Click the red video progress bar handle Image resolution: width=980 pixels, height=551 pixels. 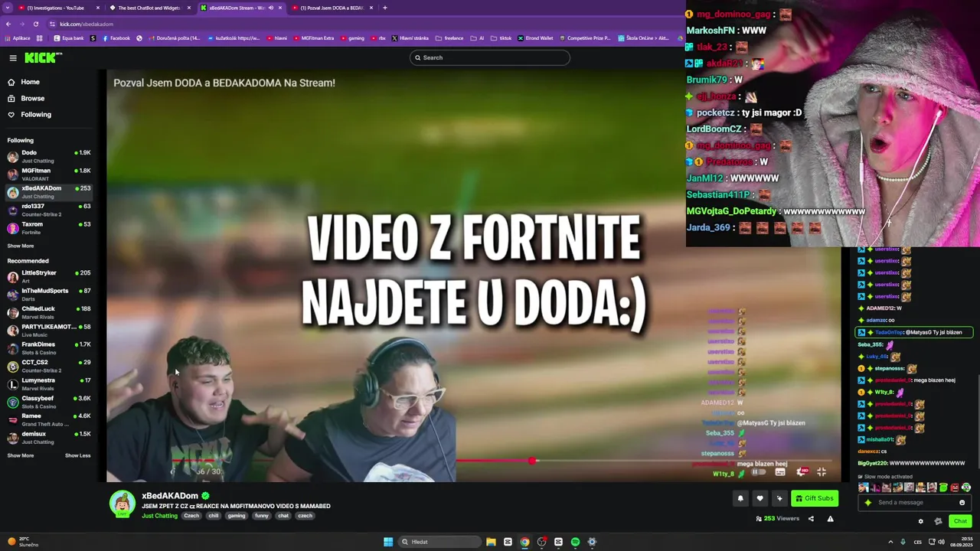click(x=532, y=461)
